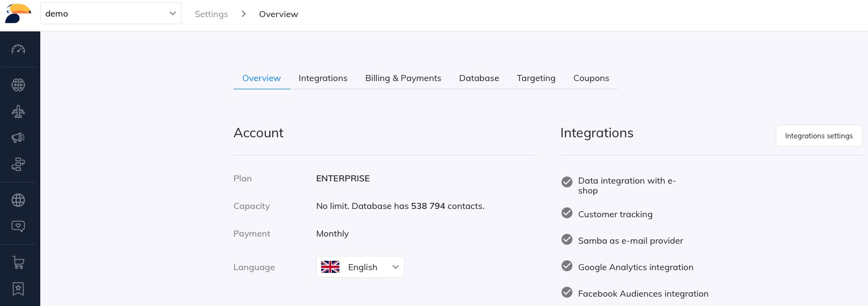Open the Database tab

click(479, 78)
